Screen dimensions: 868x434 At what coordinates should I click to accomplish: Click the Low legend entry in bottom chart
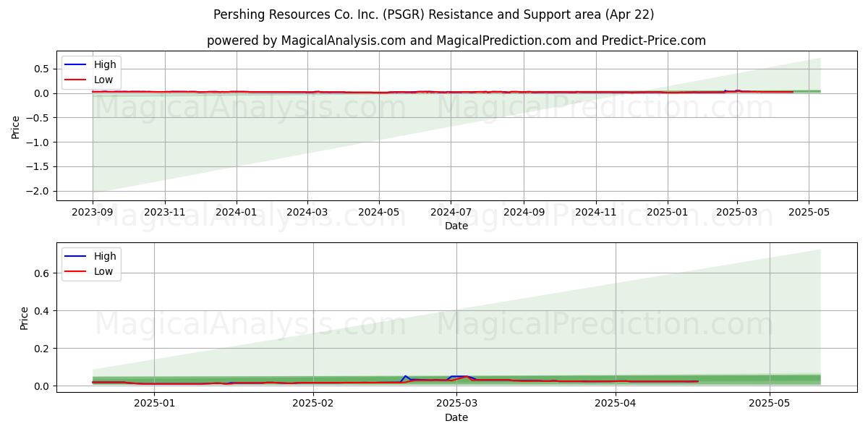(91, 271)
